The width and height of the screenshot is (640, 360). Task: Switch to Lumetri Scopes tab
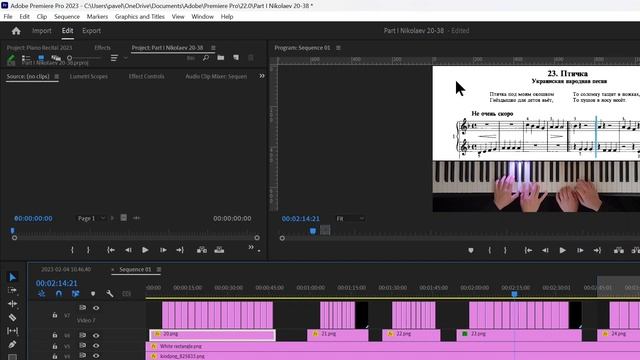click(x=89, y=76)
